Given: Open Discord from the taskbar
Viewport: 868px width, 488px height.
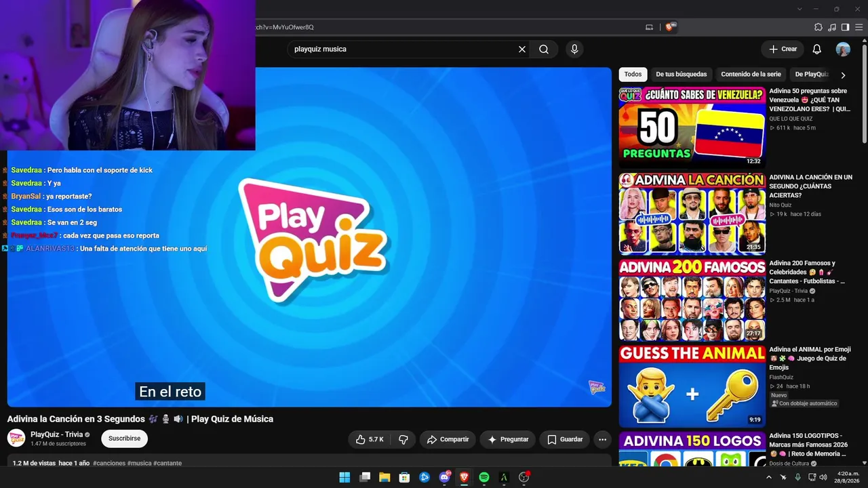Looking at the screenshot, I should coord(444,477).
